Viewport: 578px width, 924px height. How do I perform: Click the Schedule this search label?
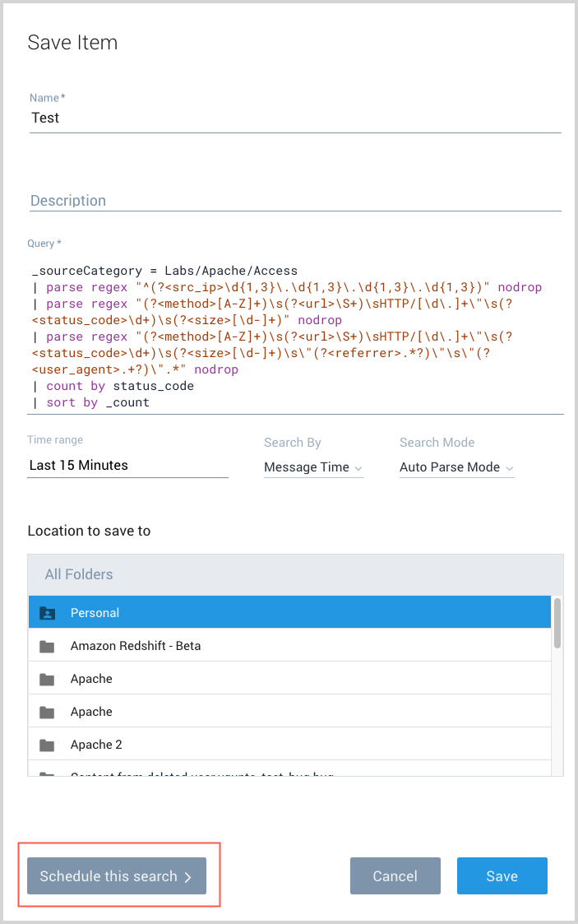[x=109, y=876]
